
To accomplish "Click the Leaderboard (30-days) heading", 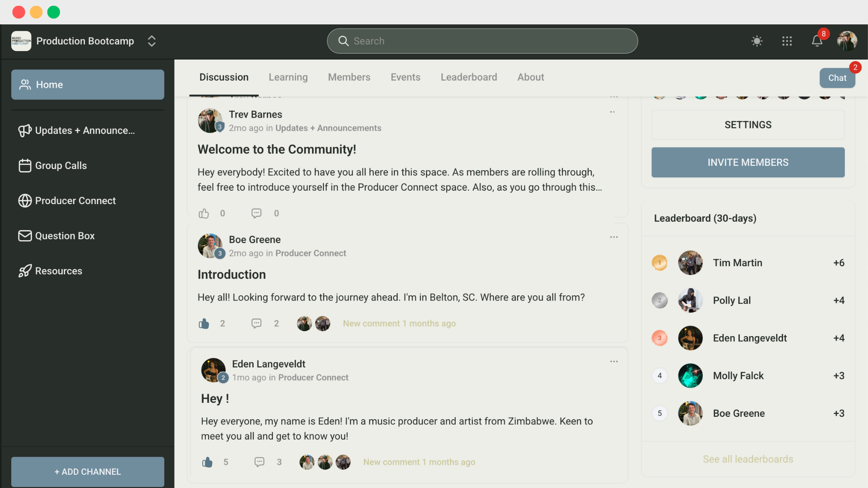I will click(x=705, y=218).
